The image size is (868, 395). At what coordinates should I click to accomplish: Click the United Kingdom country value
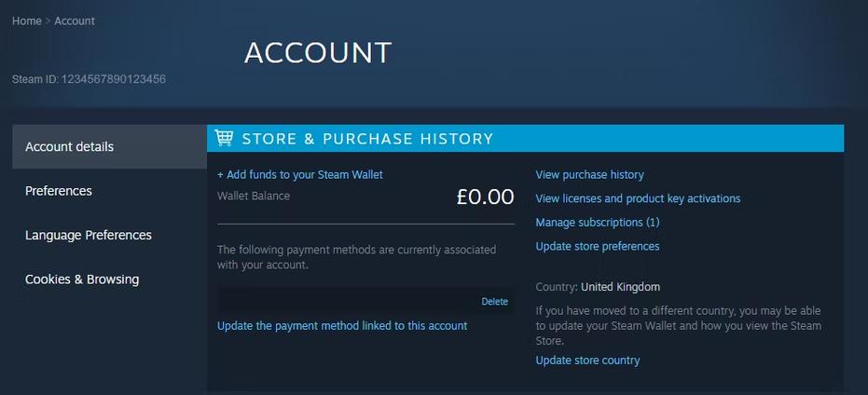point(620,287)
